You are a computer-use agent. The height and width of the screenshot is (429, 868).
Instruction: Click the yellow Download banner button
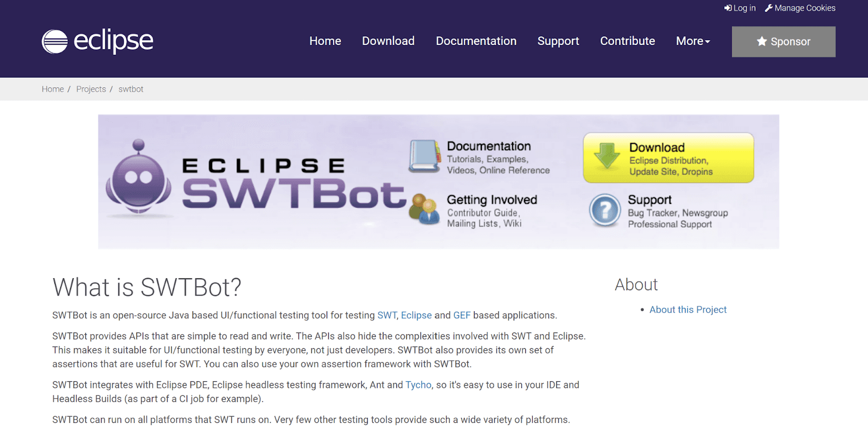[x=668, y=158]
